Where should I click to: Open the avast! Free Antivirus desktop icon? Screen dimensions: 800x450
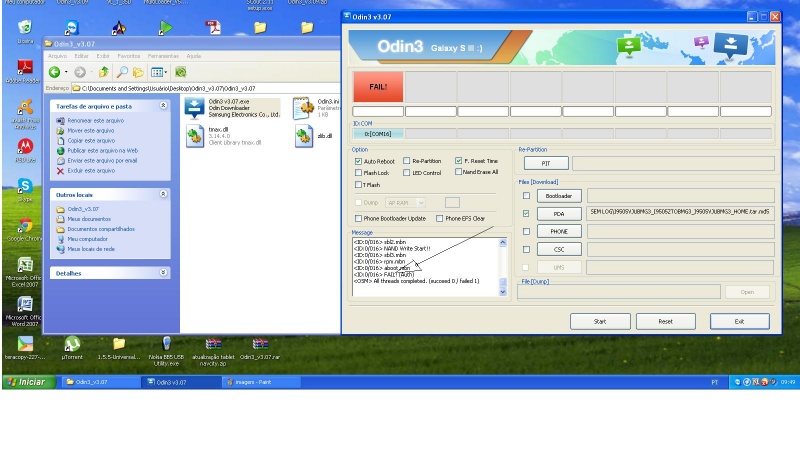[x=24, y=107]
